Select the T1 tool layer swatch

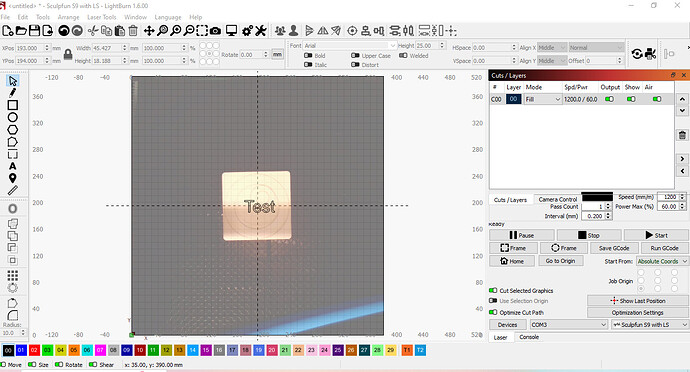(407, 350)
